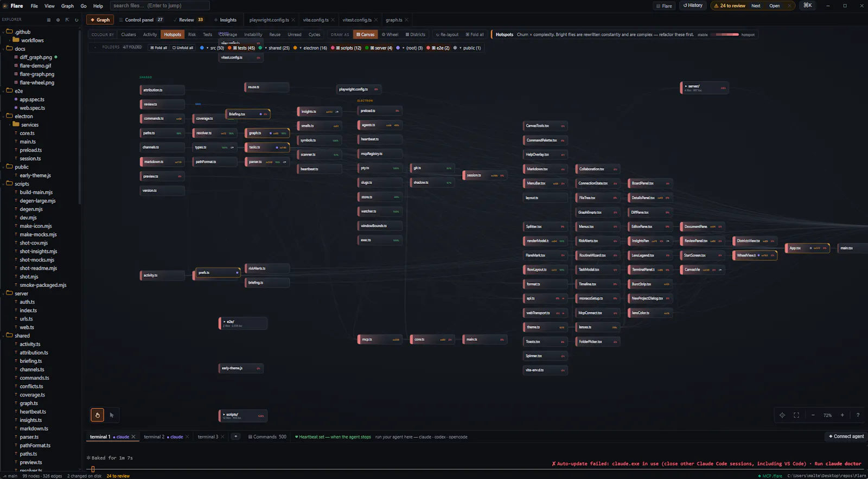Refresh the Explorer file tree
868x479 pixels.
click(76, 20)
